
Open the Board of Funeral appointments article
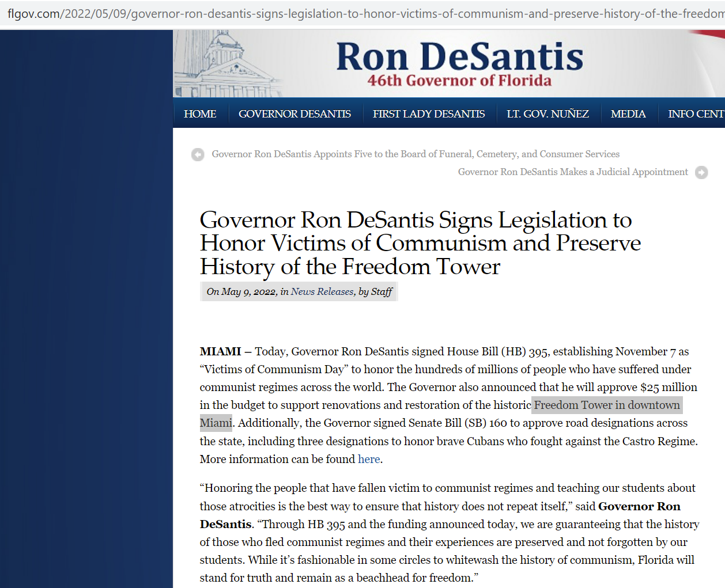[415, 154]
